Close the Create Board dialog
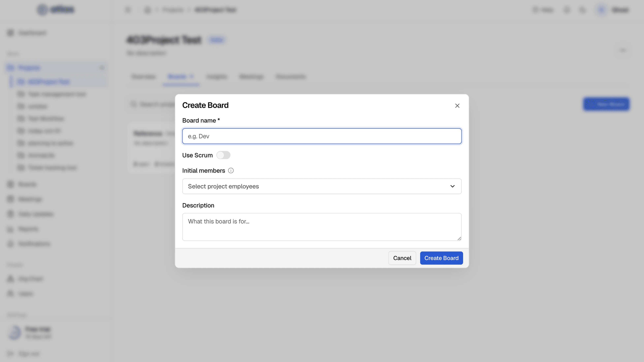This screenshot has width=644, height=362. [457, 106]
